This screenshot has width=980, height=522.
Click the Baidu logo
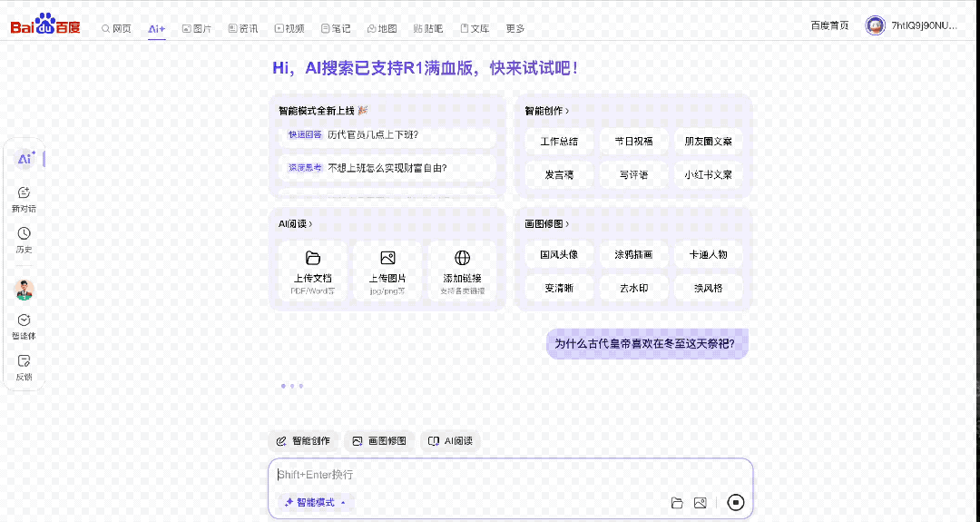(x=45, y=25)
